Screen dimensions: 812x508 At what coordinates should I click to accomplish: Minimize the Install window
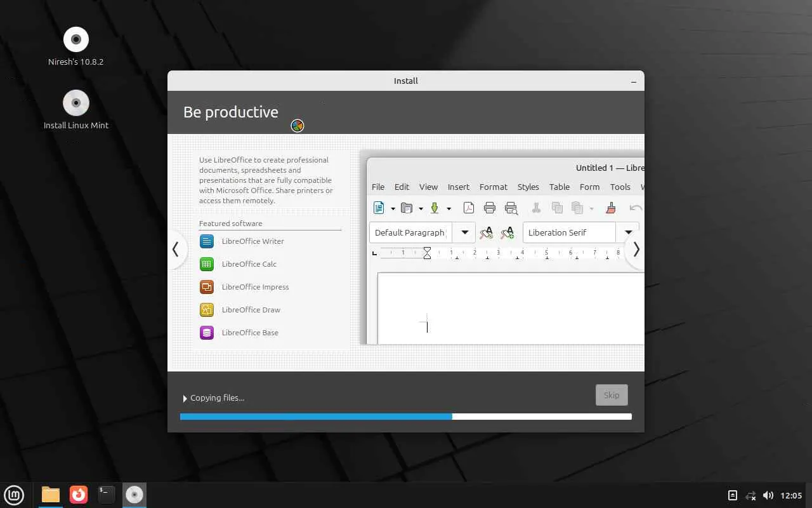pyautogui.click(x=634, y=81)
